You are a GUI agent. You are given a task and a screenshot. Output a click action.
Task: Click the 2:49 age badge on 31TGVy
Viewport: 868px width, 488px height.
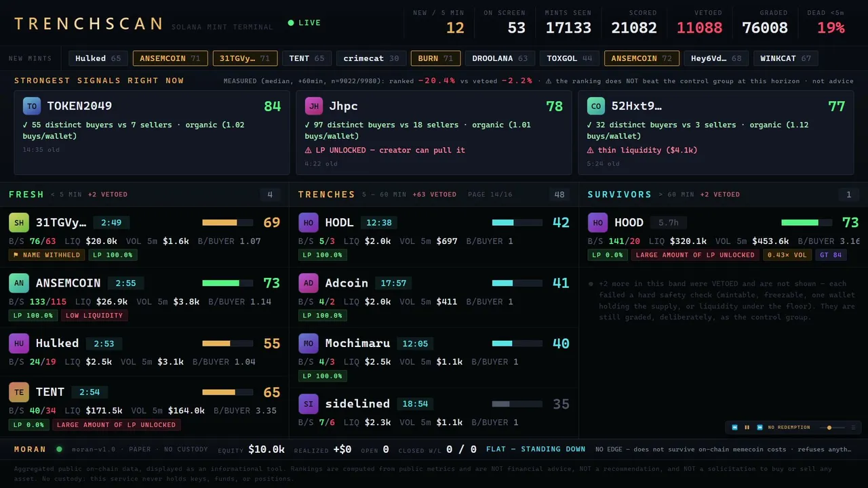click(x=111, y=222)
